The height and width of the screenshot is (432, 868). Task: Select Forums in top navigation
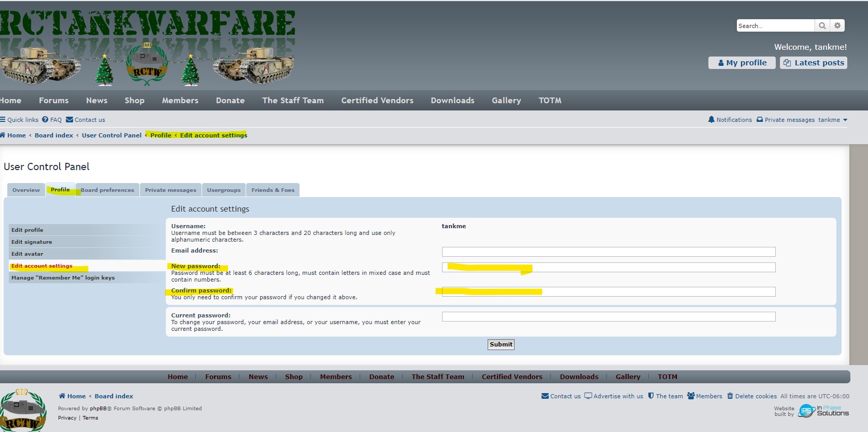(53, 101)
